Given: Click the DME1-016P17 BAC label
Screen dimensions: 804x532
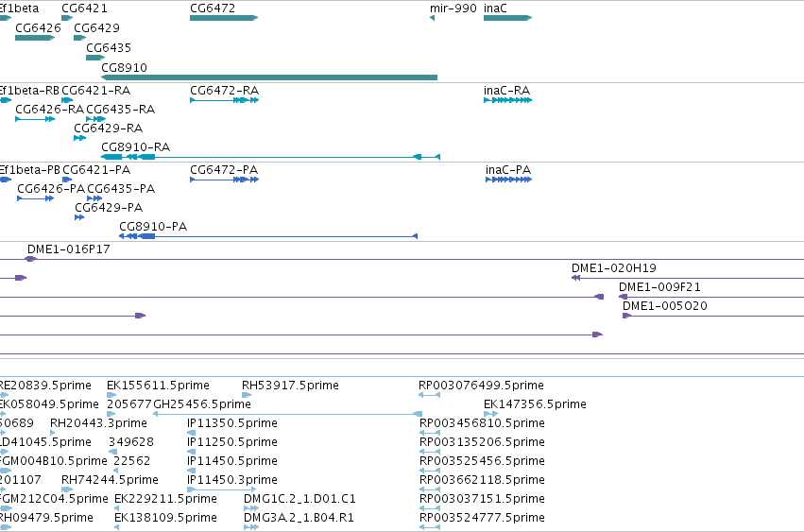Looking at the screenshot, I should [68, 249].
